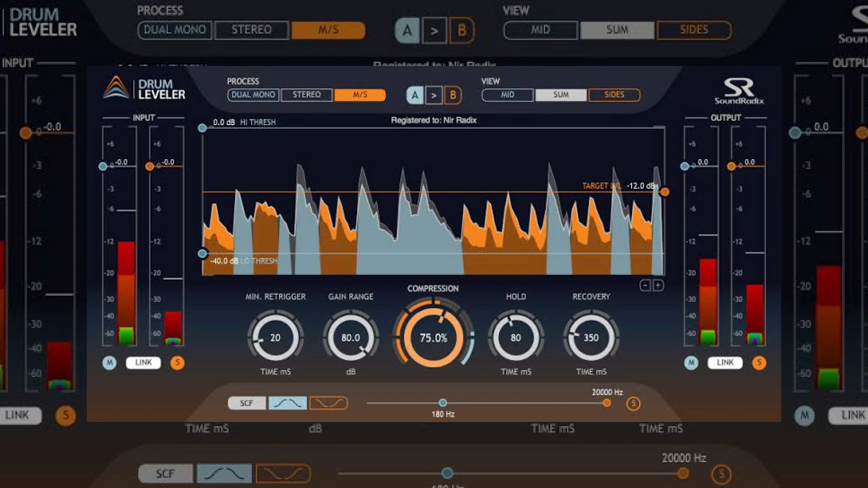Click the GAIN RANGE knob showing 80.0
The height and width of the screenshot is (488, 868).
pos(350,338)
